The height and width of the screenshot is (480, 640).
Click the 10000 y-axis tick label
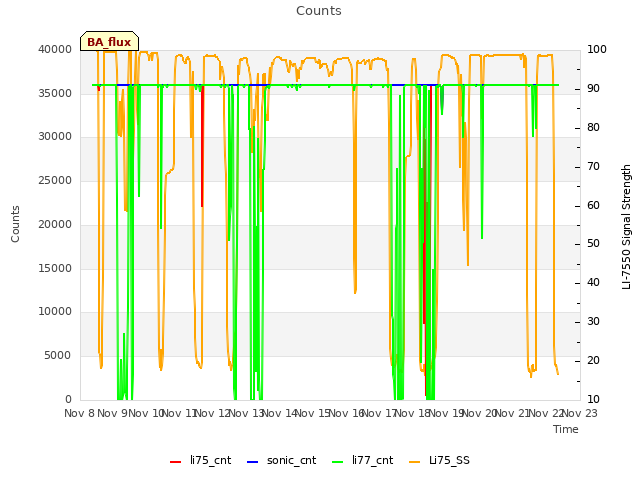(55, 311)
